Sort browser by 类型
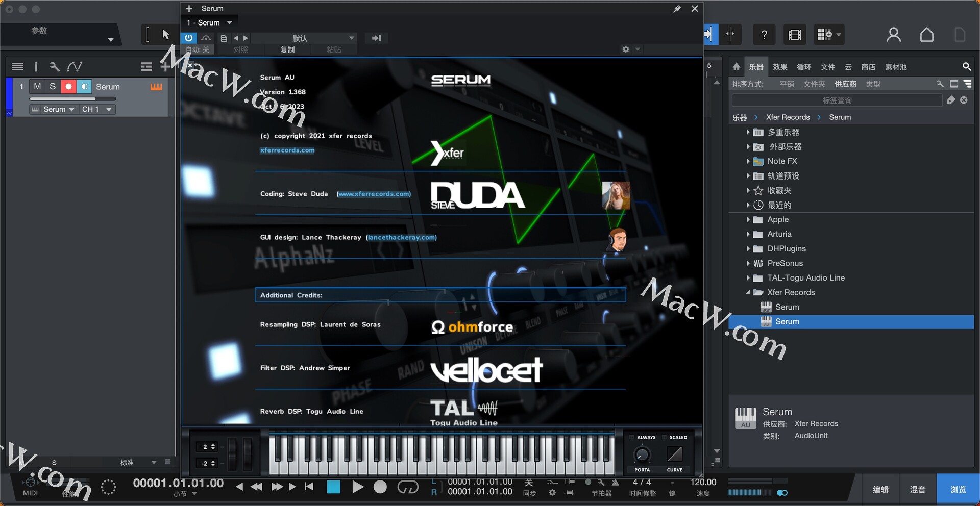This screenshot has width=980, height=506. click(x=873, y=84)
